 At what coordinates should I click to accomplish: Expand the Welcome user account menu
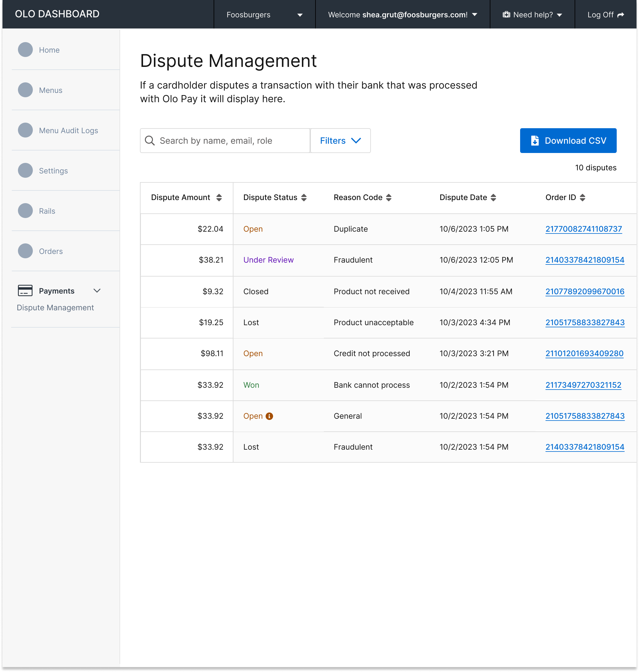click(x=402, y=15)
